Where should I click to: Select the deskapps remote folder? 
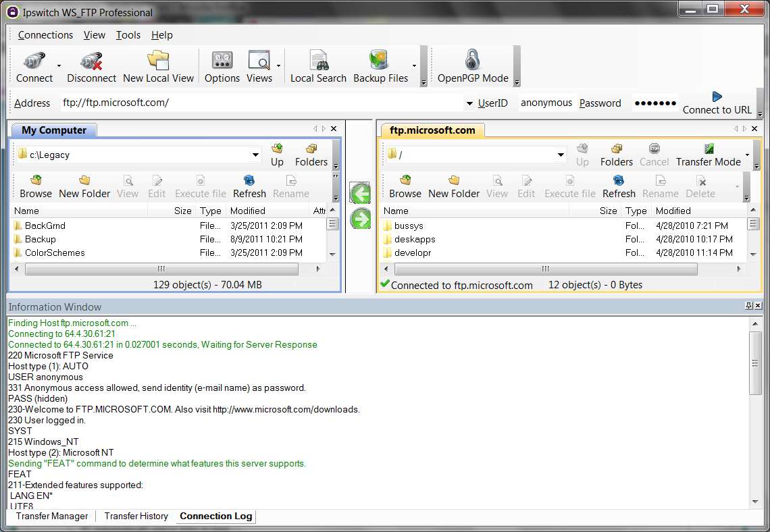tap(564, 240)
